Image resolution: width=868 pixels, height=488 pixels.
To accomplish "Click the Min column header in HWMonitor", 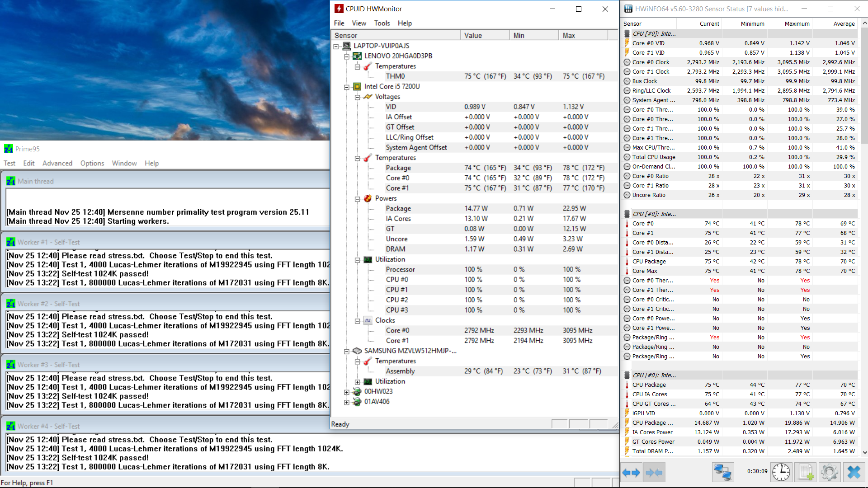I will pos(534,35).
